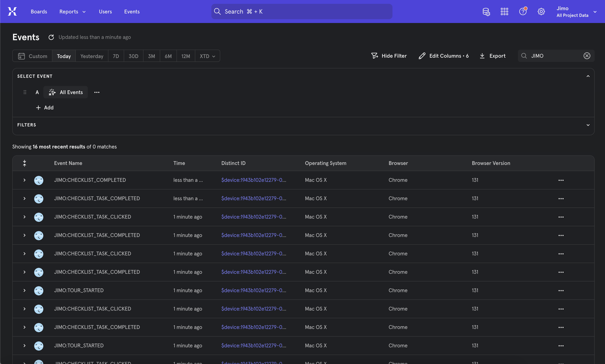The image size is (605, 364).
Task: Select the 7D date range
Action: point(116,56)
